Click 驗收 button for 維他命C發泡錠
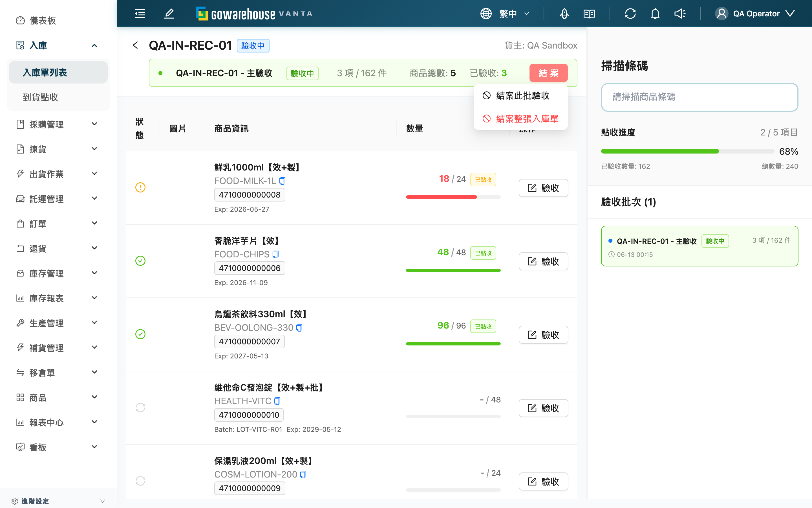 coord(543,408)
